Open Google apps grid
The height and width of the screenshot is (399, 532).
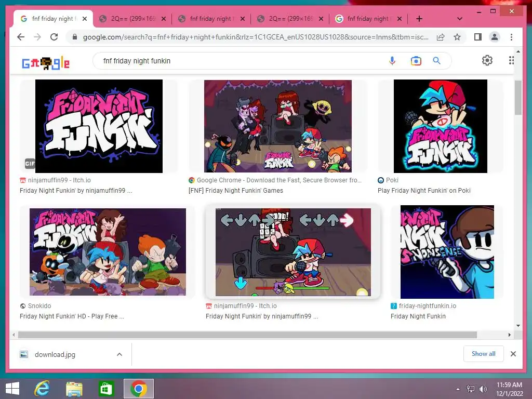pyautogui.click(x=511, y=60)
